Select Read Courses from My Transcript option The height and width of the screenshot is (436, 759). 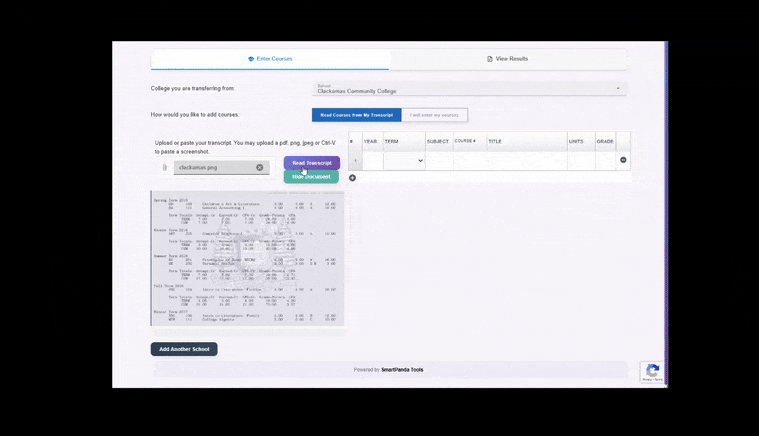[x=357, y=115]
